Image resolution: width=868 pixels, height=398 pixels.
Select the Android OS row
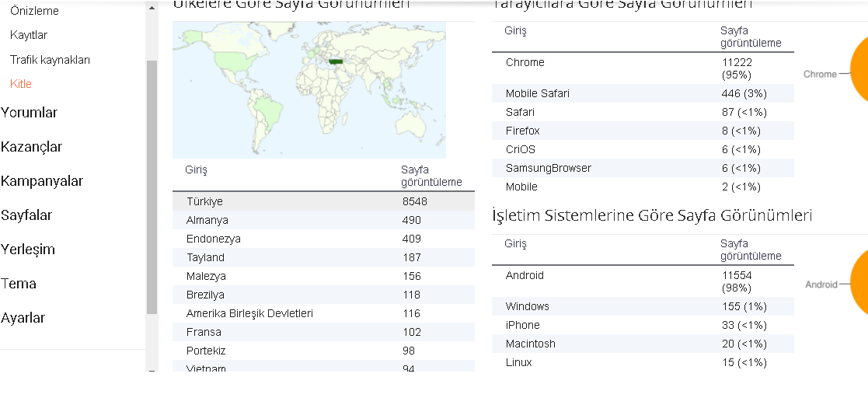click(643, 281)
